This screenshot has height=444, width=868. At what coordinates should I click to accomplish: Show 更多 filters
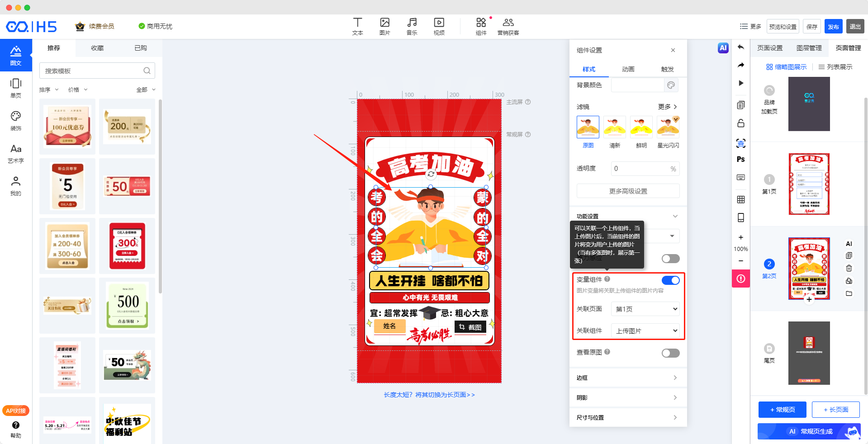click(667, 107)
